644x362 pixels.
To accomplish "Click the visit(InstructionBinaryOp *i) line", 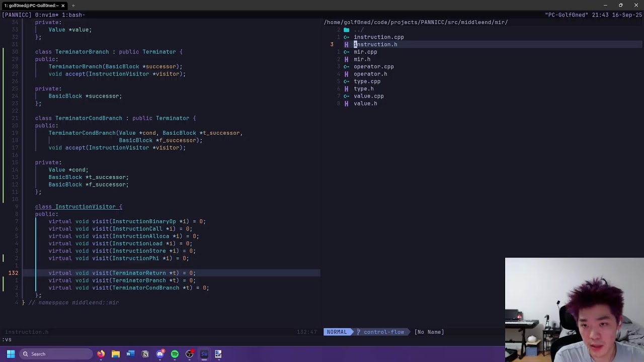I will [127, 221].
